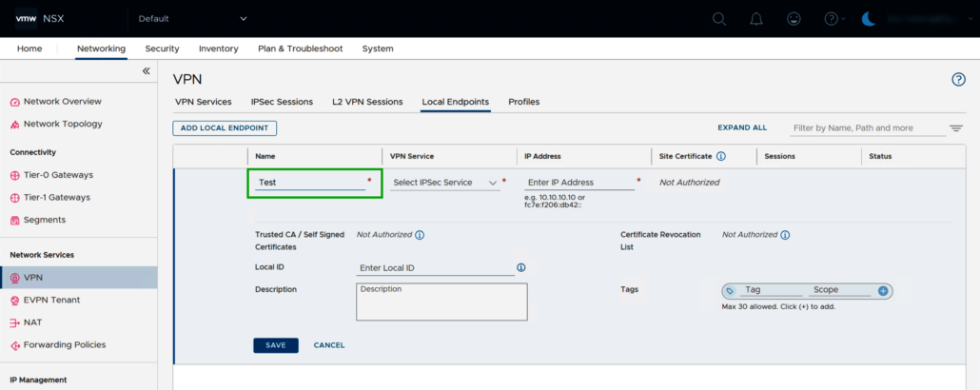Viewport: 980px width, 390px height.
Task: Click the Name field containing Test
Action: coord(310,183)
